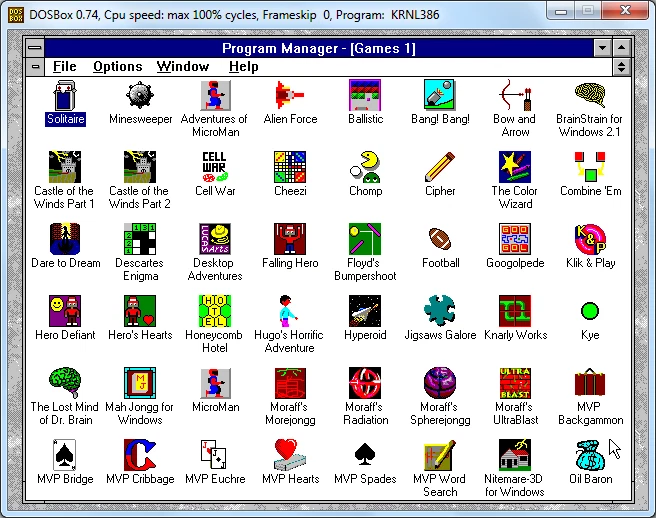Image resolution: width=656 pixels, height=518 pixels.
Task: Click the Combine 'Em icon
Action: point(590,167)
